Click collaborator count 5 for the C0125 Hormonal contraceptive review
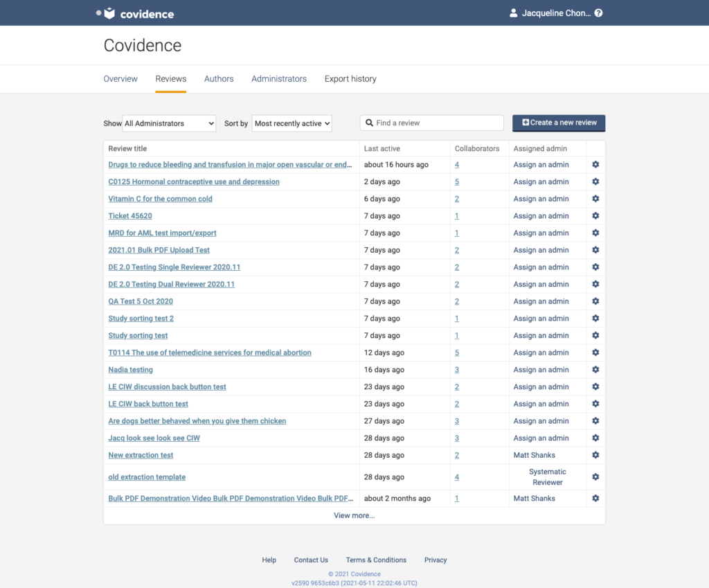This screenshot has width=709, height=588. [457, 181]
